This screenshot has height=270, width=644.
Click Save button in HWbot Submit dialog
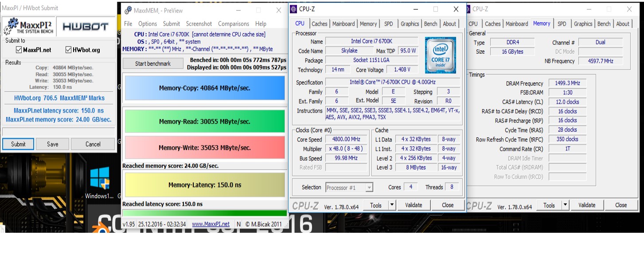[x=53, y=144]
